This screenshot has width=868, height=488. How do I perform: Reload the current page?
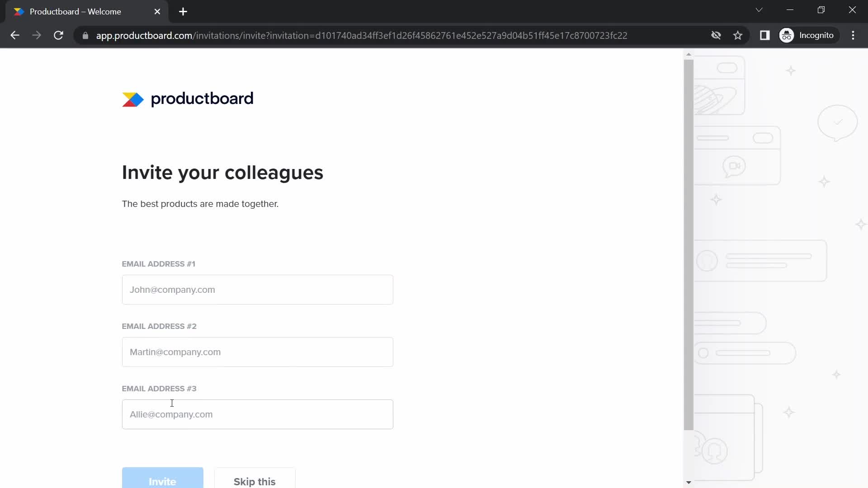coord(58,35)
